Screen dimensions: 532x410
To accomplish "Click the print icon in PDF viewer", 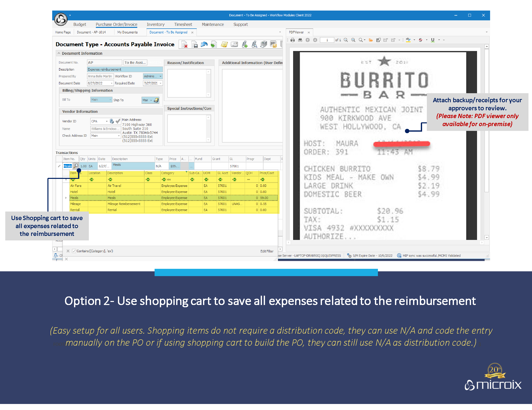I will [293, 40].
